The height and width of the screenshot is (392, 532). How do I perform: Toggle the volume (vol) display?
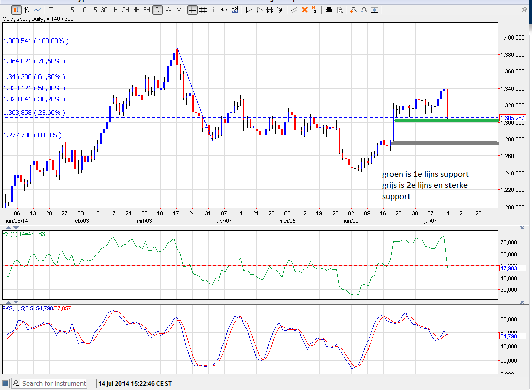pyautogui.click(x=235, y=10)
